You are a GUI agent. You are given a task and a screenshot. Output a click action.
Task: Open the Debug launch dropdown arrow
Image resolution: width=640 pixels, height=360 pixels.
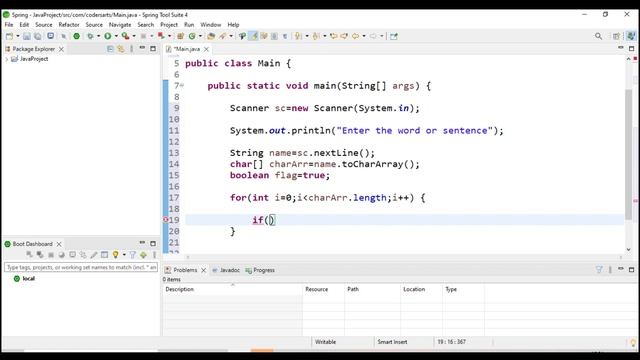98,36
